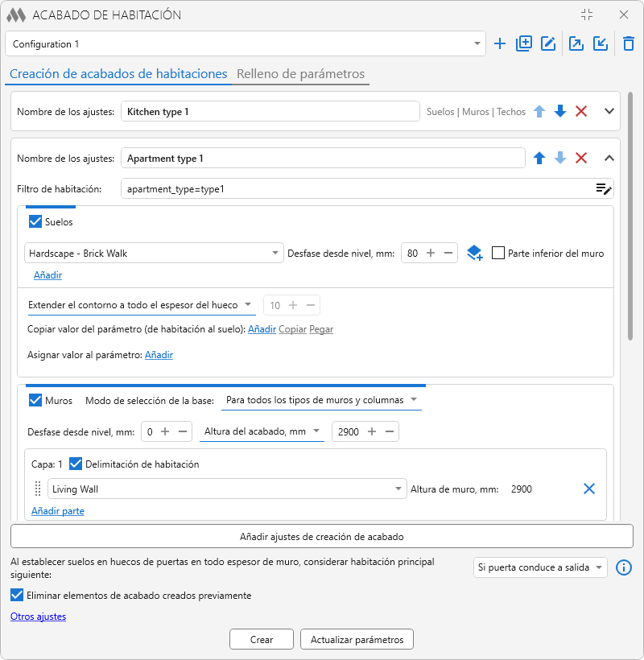Delete configuration with trash icon

[629, 43]
